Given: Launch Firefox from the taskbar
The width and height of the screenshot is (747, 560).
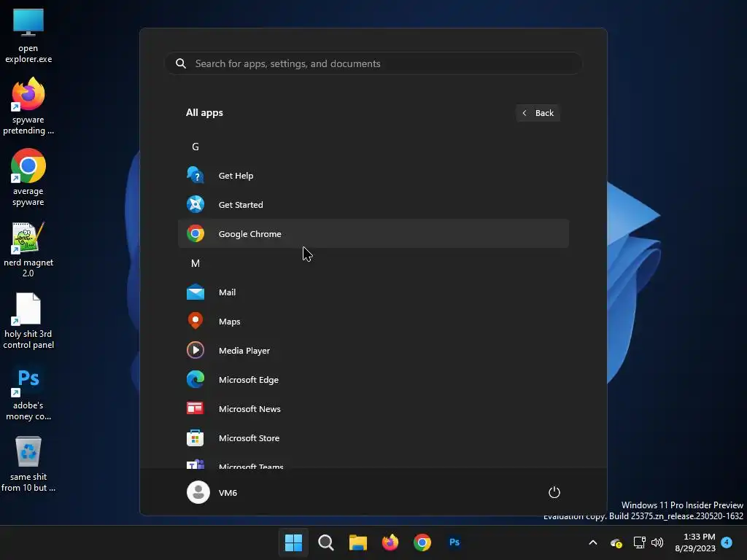Looking at the screenshot, I should coord(390,542).
